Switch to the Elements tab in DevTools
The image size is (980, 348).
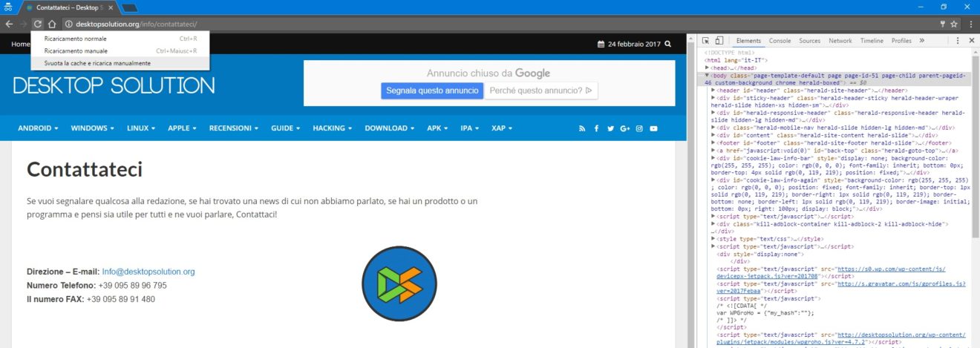pos(748,41)
